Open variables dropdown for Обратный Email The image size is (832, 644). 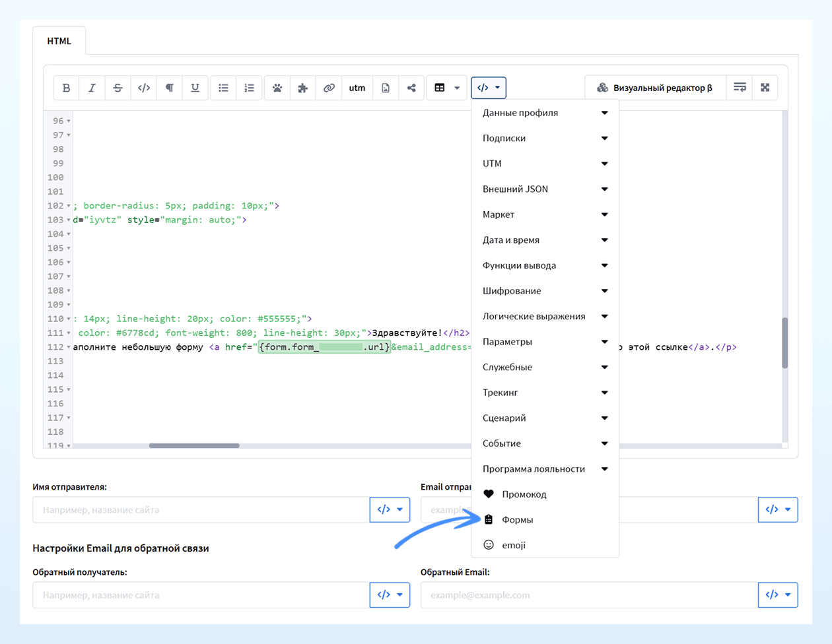coord(778,595)
